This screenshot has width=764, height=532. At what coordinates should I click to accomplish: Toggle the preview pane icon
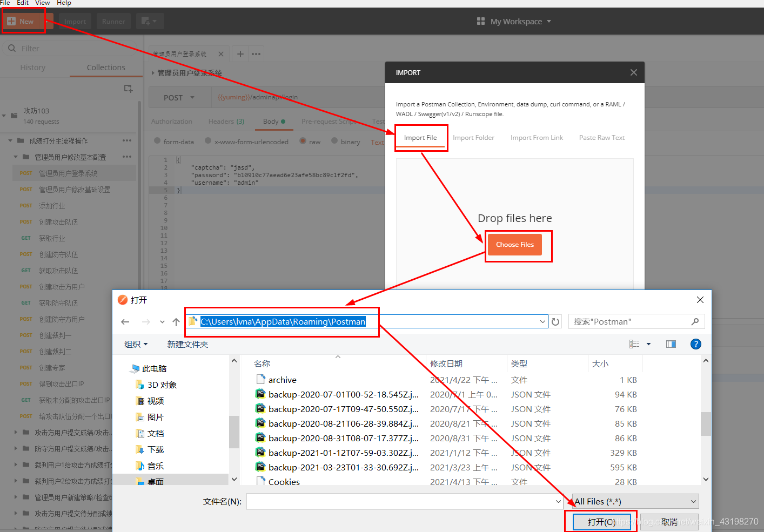671,344
